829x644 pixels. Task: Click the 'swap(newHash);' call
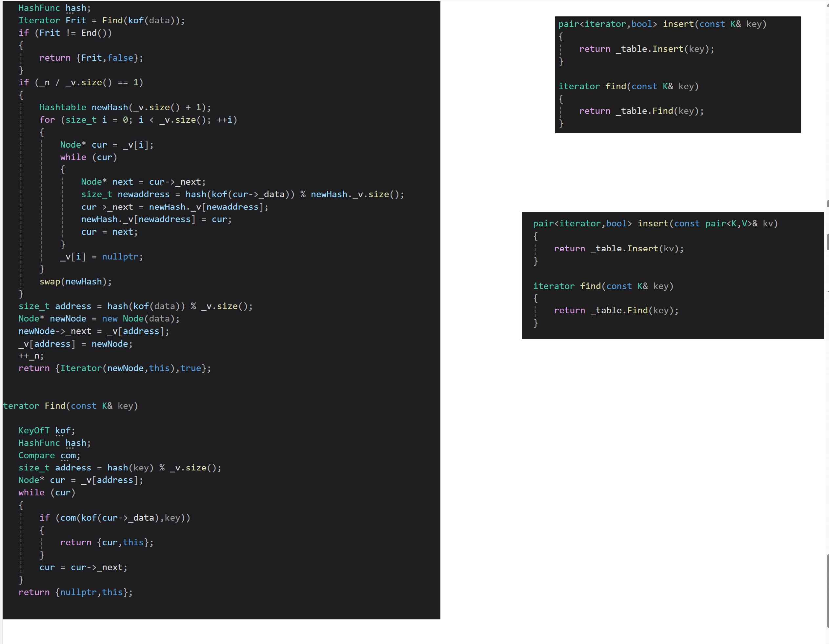[75, 282]
